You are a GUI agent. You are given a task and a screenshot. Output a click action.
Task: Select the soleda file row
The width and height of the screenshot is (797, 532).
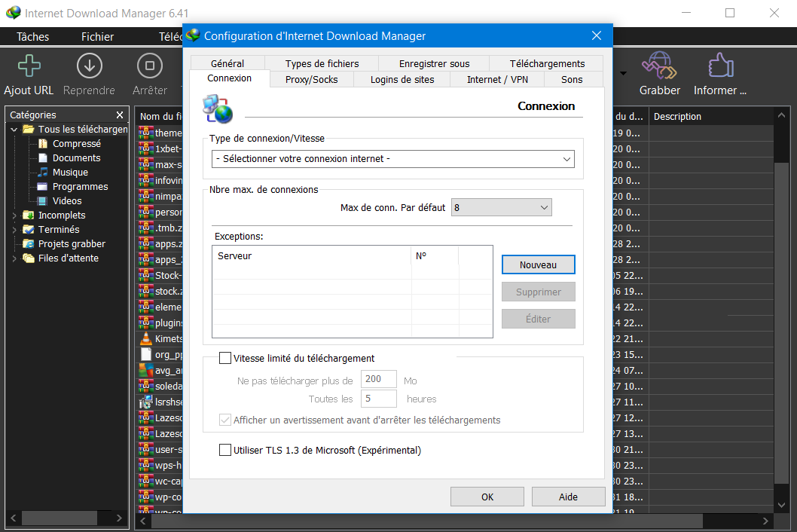click(x=162, y=386)
